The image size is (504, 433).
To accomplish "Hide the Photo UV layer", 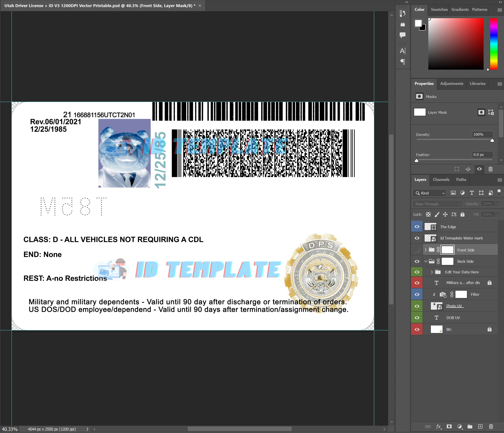I will pyautogui.click(x=417, y=306).
